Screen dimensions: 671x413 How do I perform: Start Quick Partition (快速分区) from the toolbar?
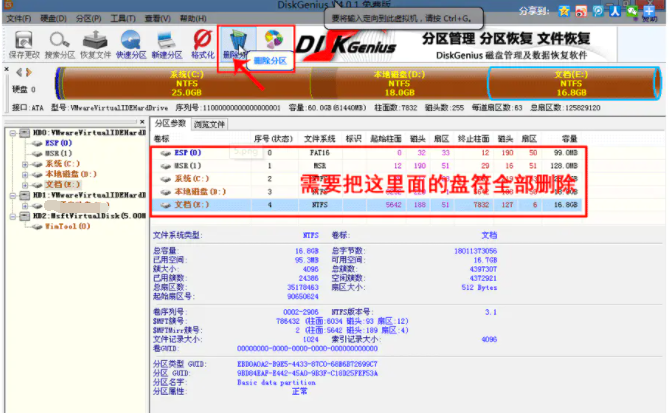tap(131, 40)
